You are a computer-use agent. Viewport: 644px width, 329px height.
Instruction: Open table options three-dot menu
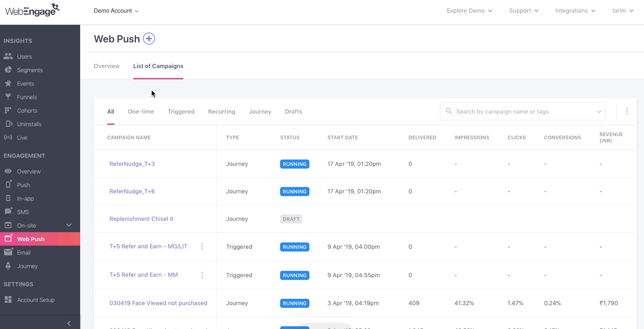(626, 111)
